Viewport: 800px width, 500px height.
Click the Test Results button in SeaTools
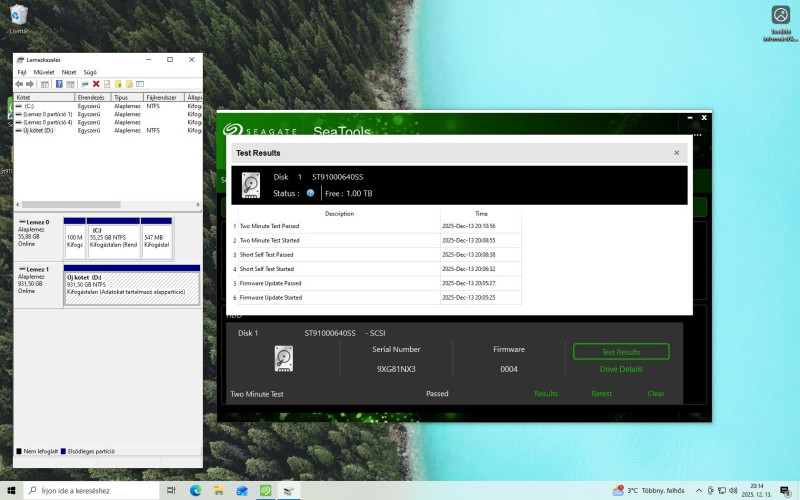(x=621, y=352)
